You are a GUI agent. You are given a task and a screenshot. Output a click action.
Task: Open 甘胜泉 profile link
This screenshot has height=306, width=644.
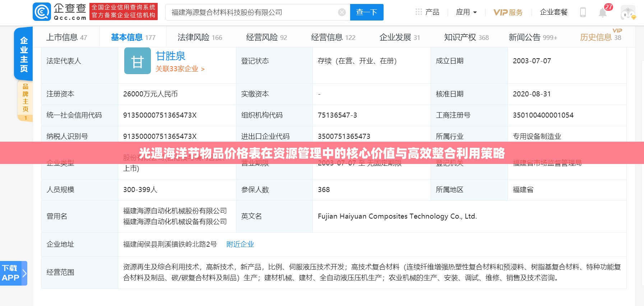coord(171,56)
